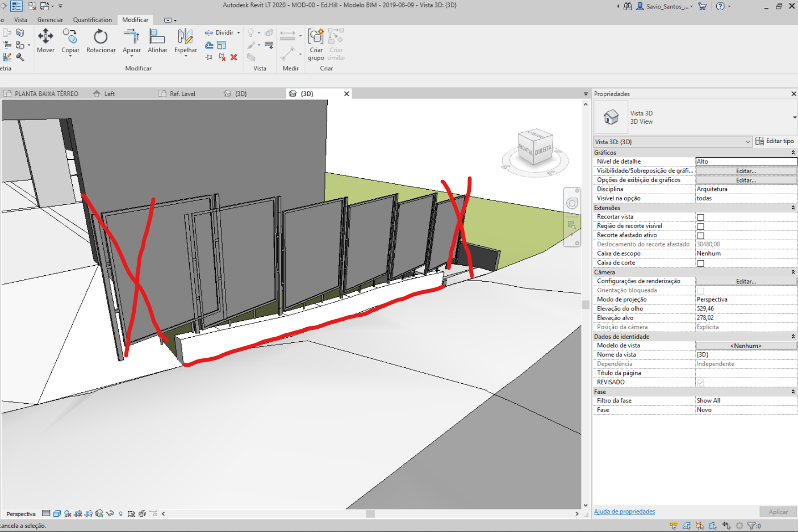Click the Editar button for Configurações de renderização
Viewport: 798px width, 532px height.
[x=746, y=280]
